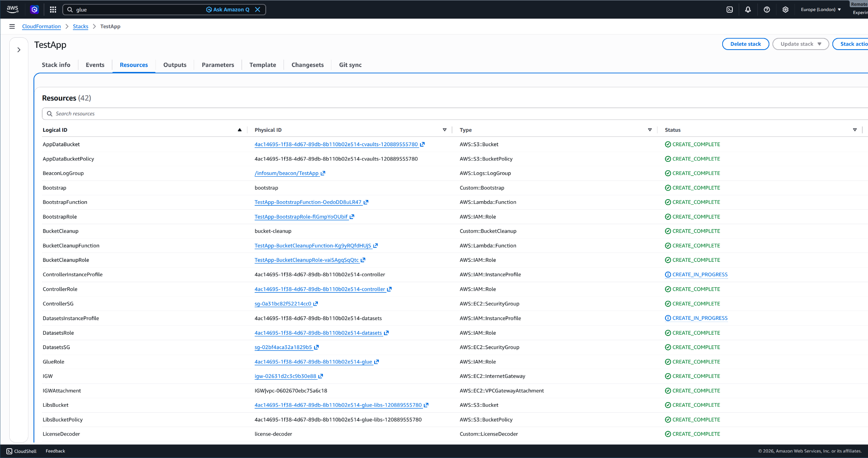Click the Ask Amazon Q button
Viewport: 868px width, 458px height.
point(228,9)
